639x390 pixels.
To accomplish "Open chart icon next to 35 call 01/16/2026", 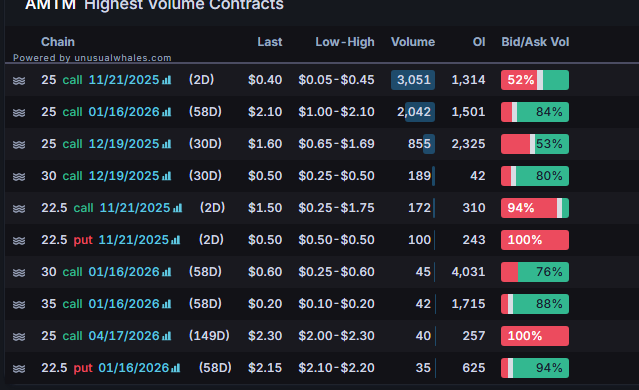I will [166, 304].
